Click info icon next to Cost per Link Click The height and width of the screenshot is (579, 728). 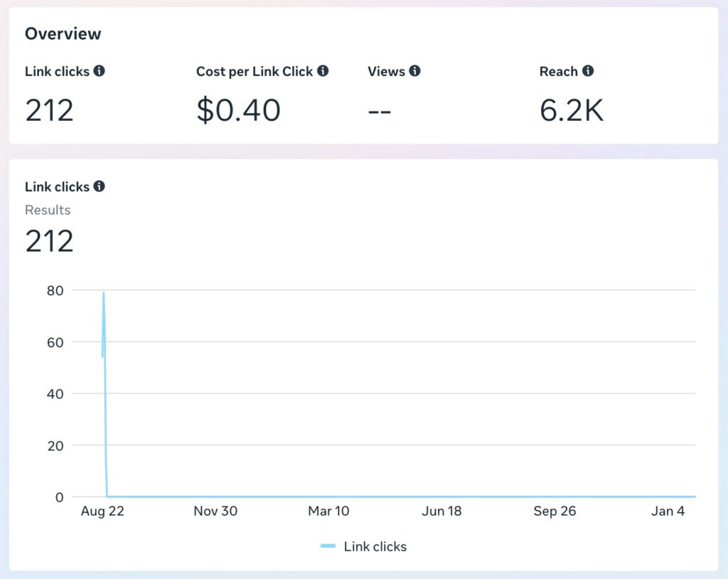[x=323, y=71]
